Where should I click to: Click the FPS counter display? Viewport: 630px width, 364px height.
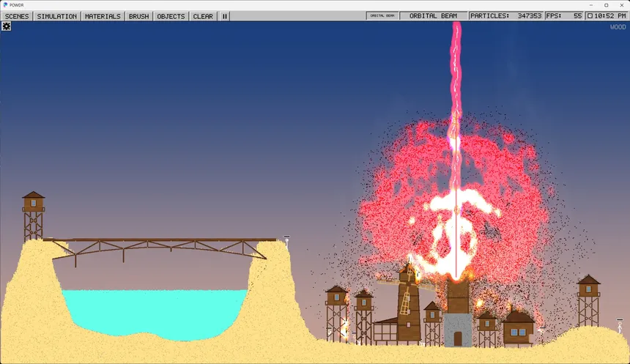[x=564, y=15]
